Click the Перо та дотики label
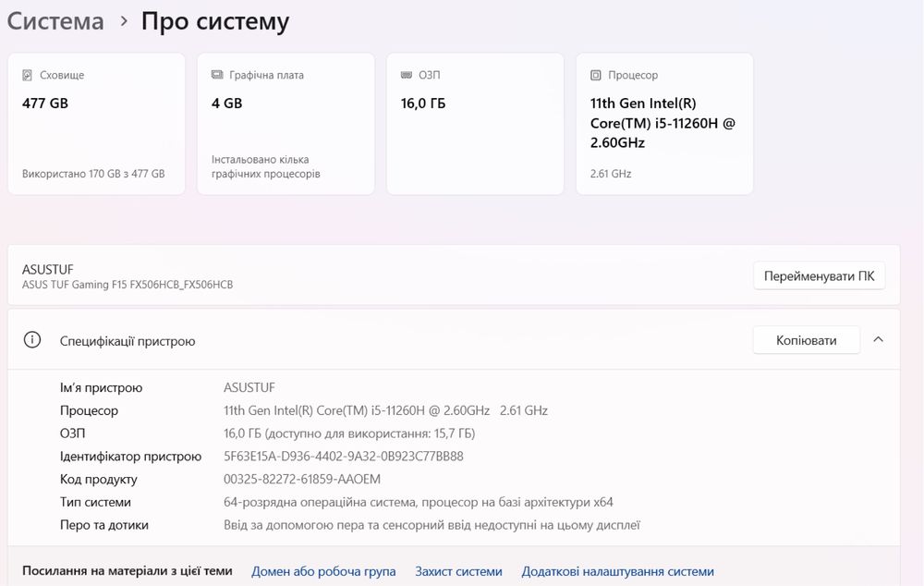The height and width of the screenshot is (586, 924). (104, 525)
